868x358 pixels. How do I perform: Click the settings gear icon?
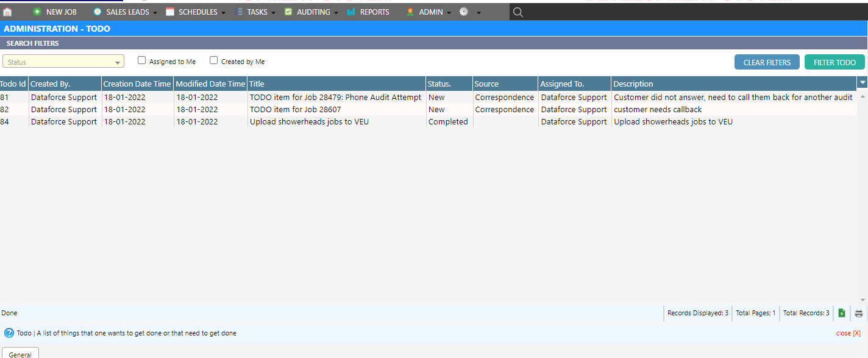[x=464, y=12]
